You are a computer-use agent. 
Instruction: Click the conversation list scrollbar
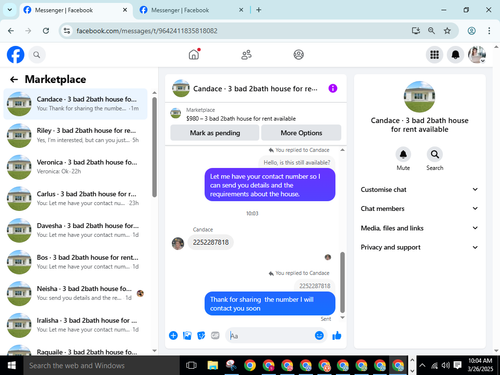(154, 147)
